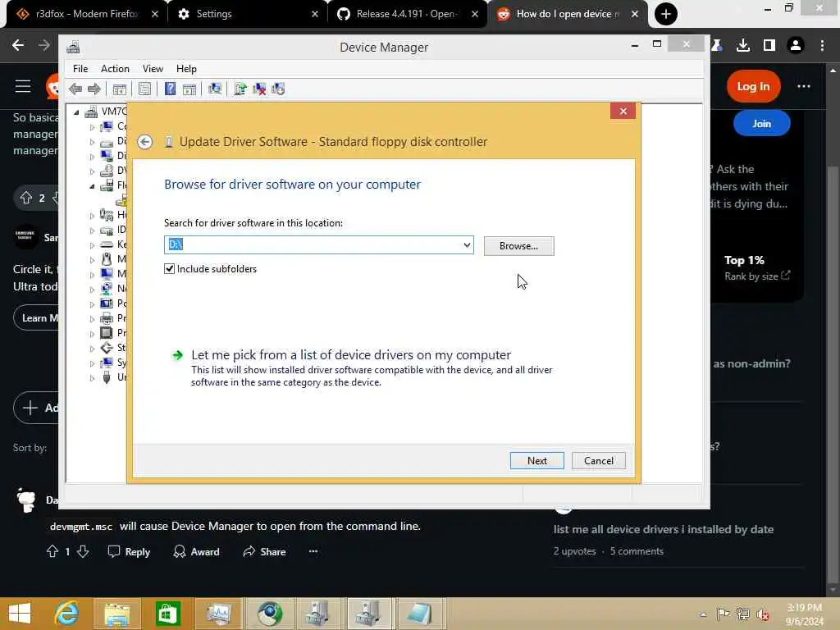Image resolution: width=840 pixels, height=630 pixels.
Task: Click the Scan for hardware changes toolbar icon
Action: click(x=215, y=89)
